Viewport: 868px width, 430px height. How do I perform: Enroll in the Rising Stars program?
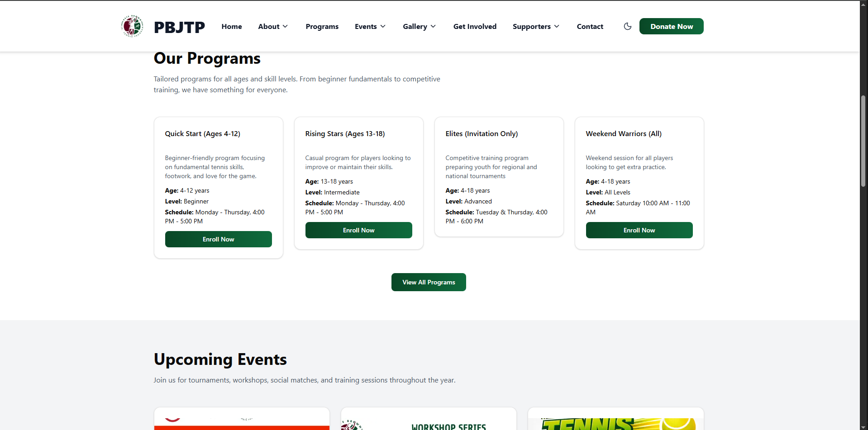pyautogui.click(x=358, y=230)
